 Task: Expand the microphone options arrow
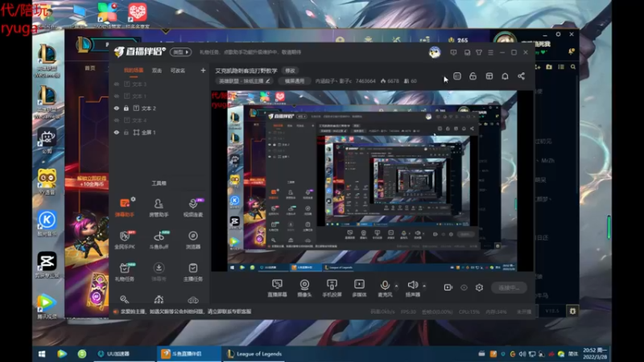[396, 286]
